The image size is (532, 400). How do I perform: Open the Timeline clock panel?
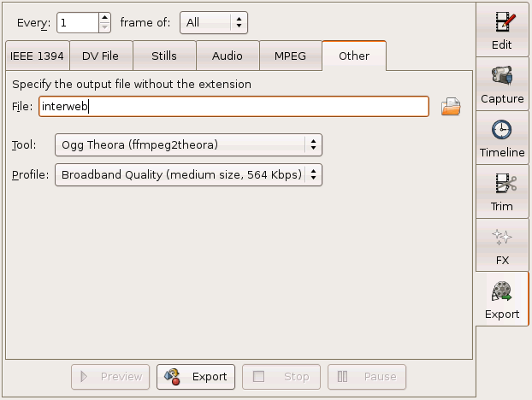(x=502, y=138)
